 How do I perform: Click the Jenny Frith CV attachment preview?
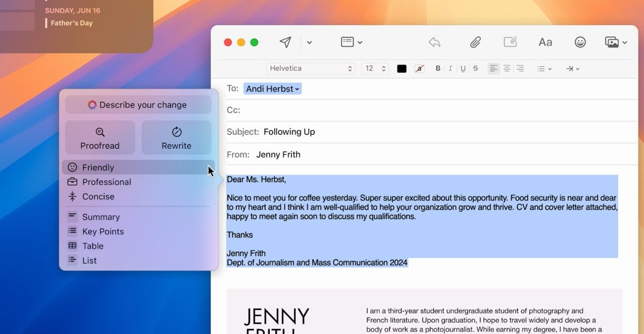[425, 311]
